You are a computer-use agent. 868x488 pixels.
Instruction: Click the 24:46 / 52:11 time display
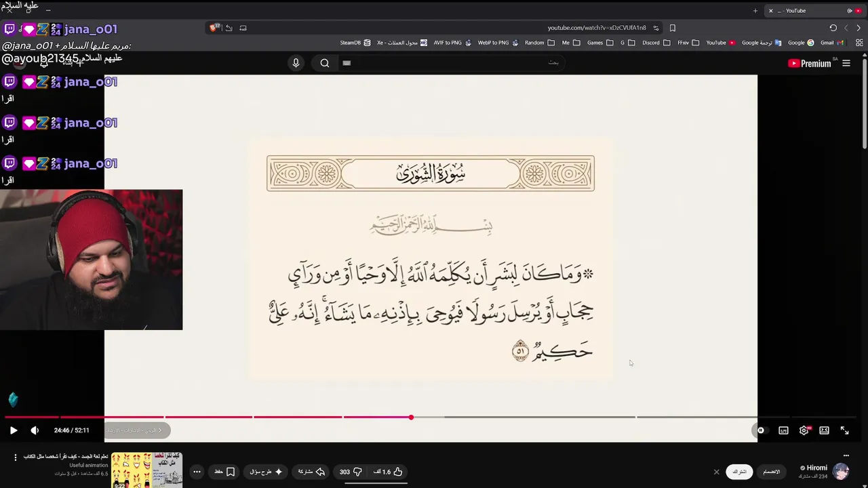(71, 430)
